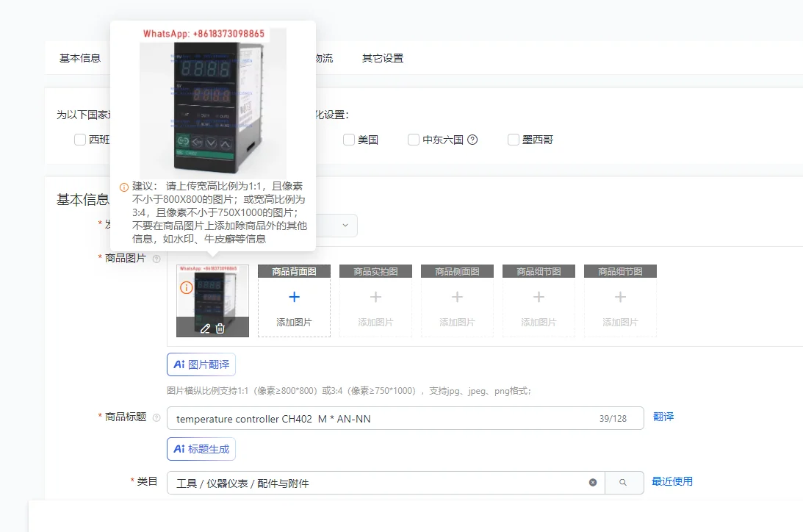Click the 商品背面图 slot header label
803x532 pixels.
(x=294, y=271)
